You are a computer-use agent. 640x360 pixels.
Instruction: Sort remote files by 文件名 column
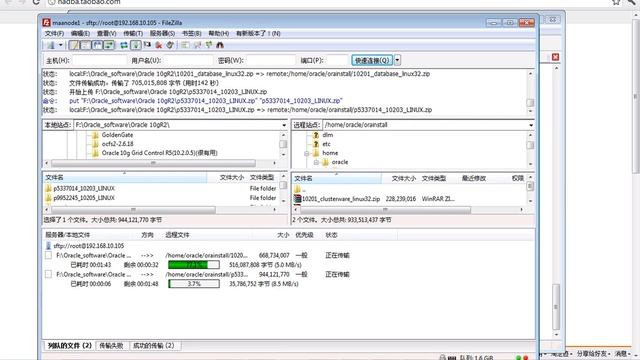337,178
